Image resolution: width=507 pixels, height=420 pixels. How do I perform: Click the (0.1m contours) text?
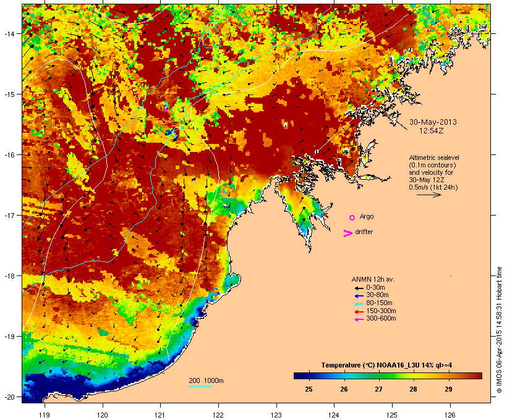click(432, 165)
